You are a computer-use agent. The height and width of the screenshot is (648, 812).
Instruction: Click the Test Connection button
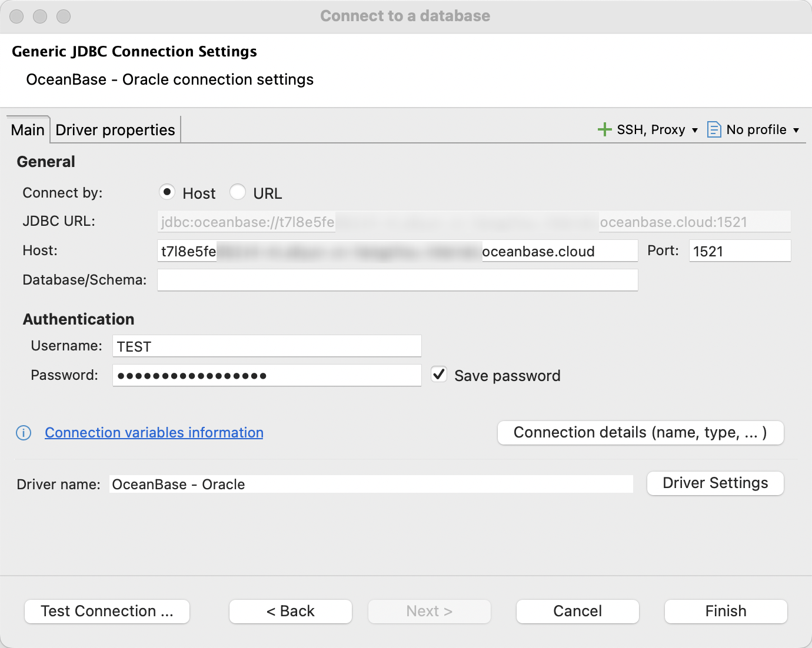click(x=107, y=611)
